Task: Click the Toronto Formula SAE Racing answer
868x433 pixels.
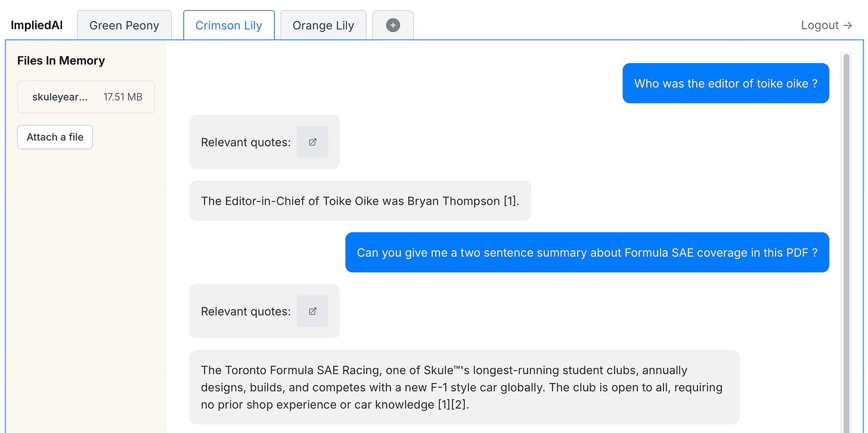Action: coord(464,387)
